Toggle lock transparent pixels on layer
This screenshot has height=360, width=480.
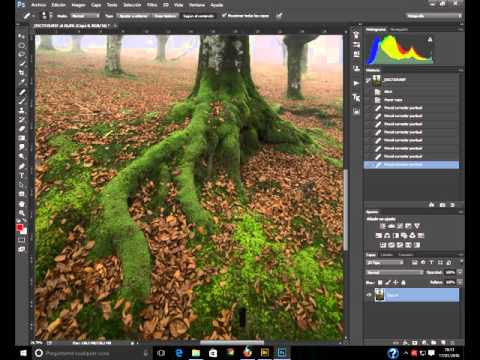pyautogui.click(x=380, y=282)
